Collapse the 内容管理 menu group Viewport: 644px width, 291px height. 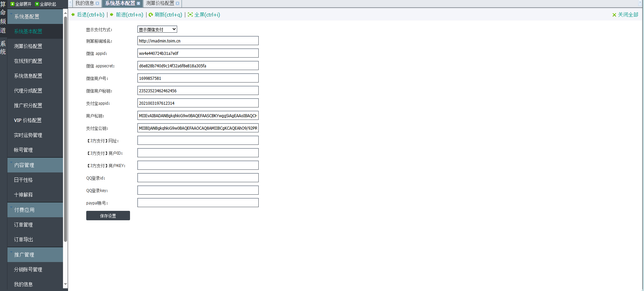(35, 165)
